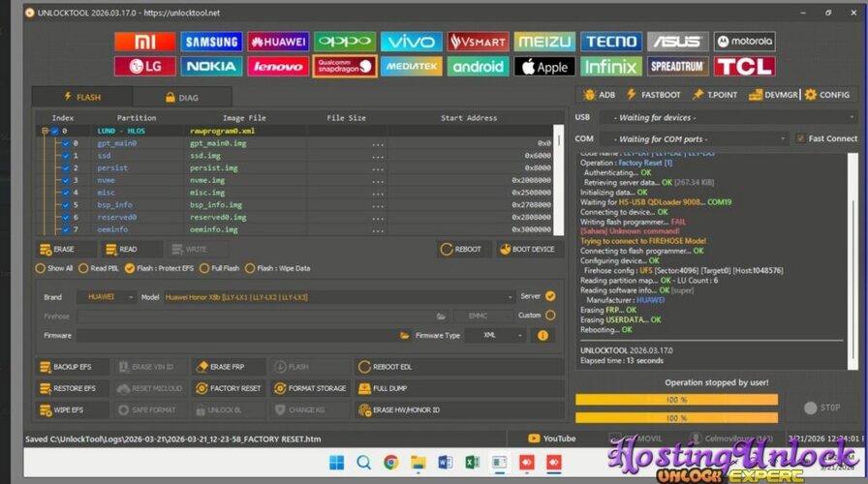Open the Xiaomi MI brand icon
This screenshot has height=484, width=868.
pyautogui.click(x=144, y=42)
